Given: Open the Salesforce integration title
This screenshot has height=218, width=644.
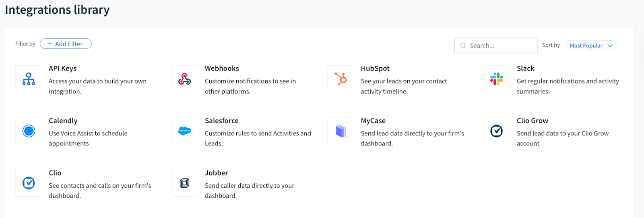Looking at the screenshot, I should (222, 121).
